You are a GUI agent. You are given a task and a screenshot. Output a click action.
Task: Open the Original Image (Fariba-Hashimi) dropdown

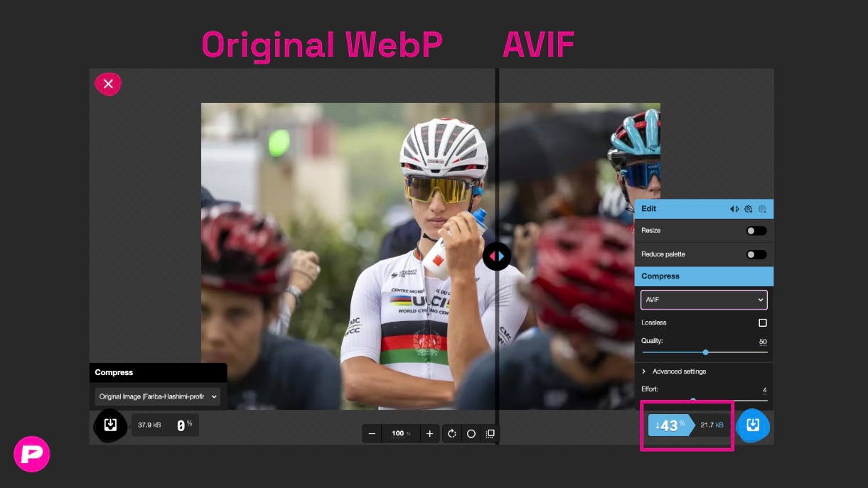158,396
